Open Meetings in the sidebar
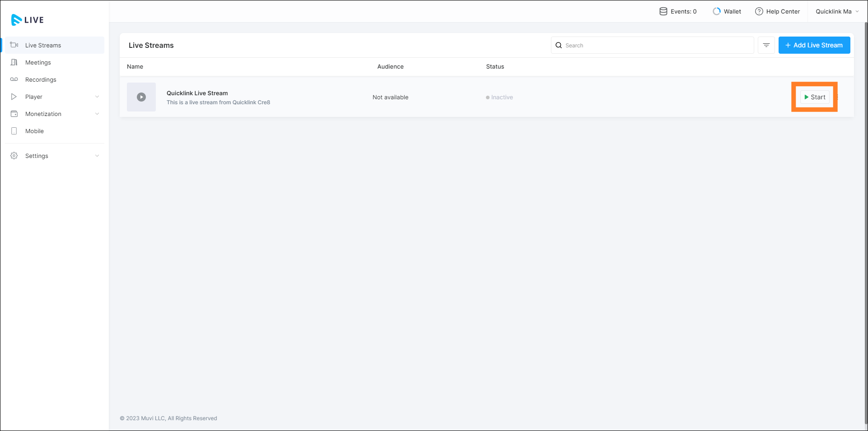 (x=38, y=62)
